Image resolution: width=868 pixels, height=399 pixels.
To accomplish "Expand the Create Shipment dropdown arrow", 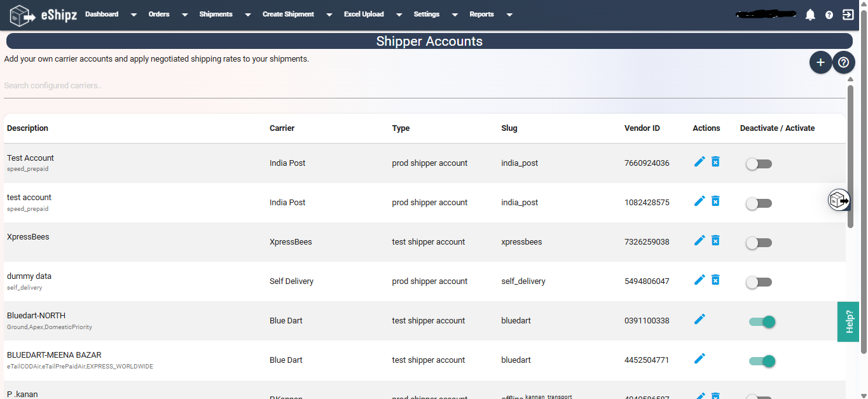I will point(329,15).
